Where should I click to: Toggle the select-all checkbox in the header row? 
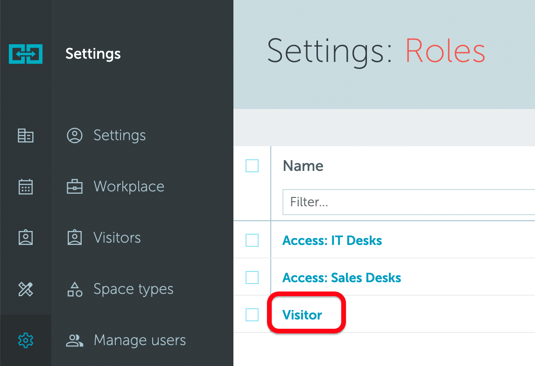click(252, 166)
